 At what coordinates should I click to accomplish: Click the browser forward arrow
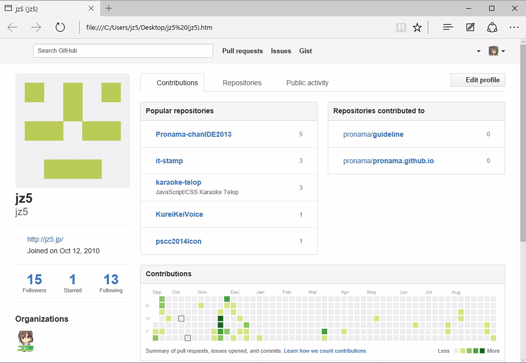coord(36,28)
